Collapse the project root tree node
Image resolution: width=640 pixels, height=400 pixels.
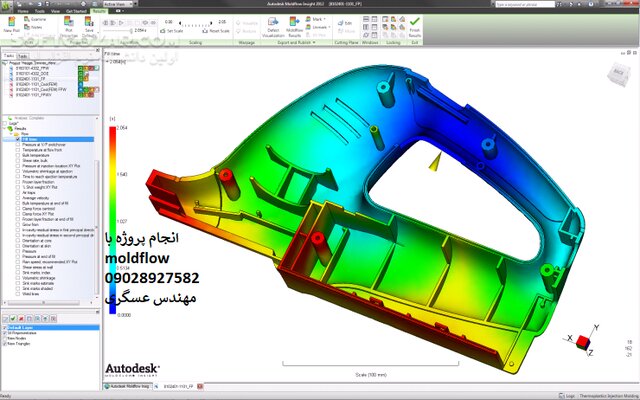(5, 63)
